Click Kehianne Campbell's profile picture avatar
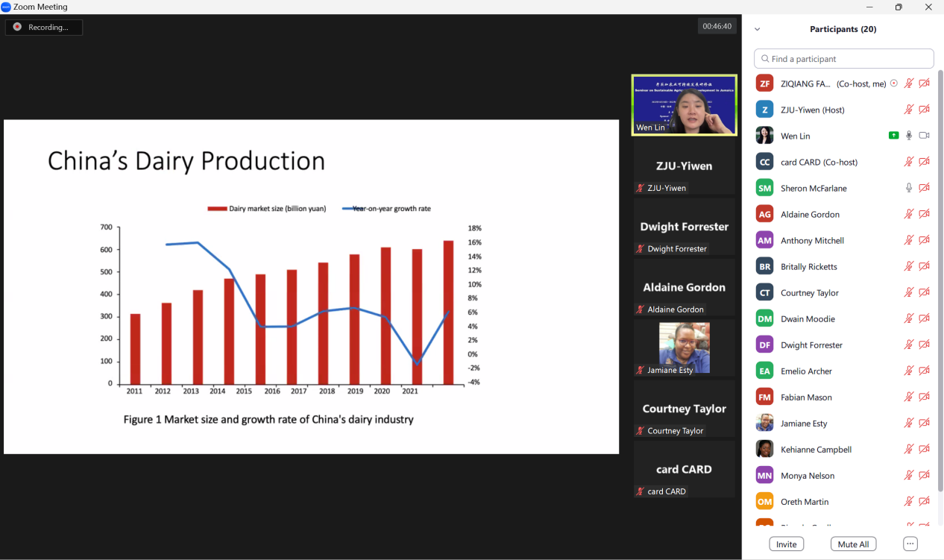Viewport: 944px width, 560px height. 764,449
